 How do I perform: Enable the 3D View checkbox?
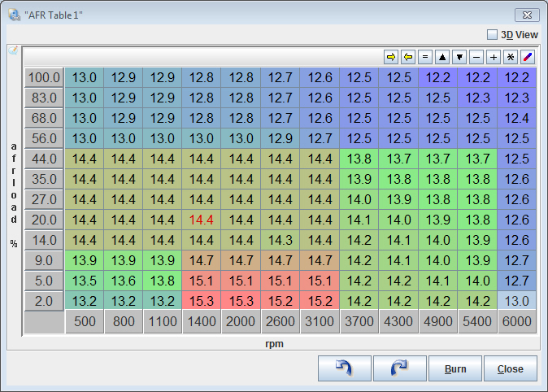click(x=492, y=35)
